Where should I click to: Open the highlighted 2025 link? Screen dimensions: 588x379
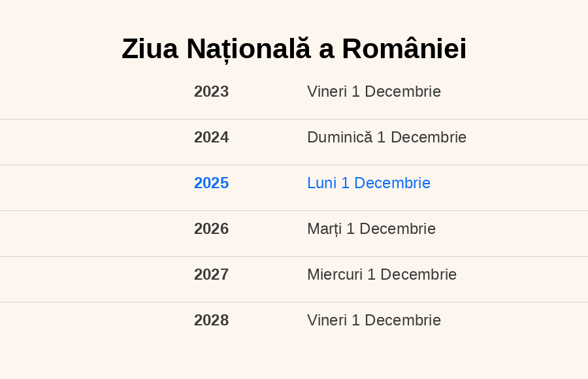[211, 183]
